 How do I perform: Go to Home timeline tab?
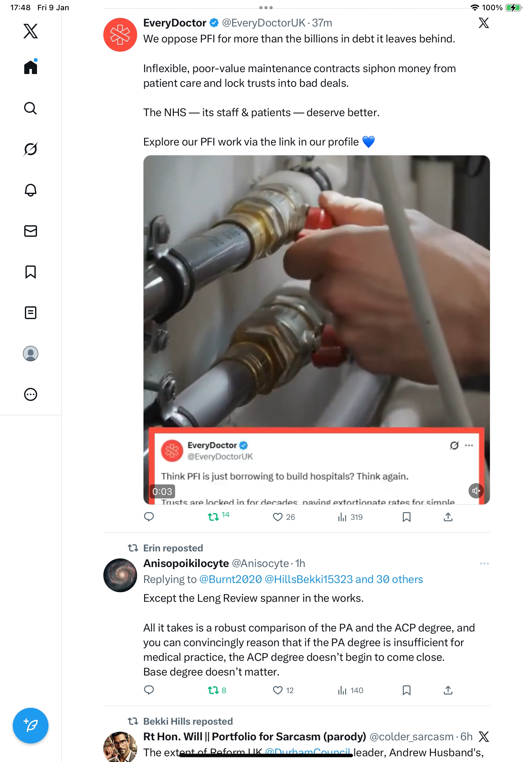click(x=31, y=67)
